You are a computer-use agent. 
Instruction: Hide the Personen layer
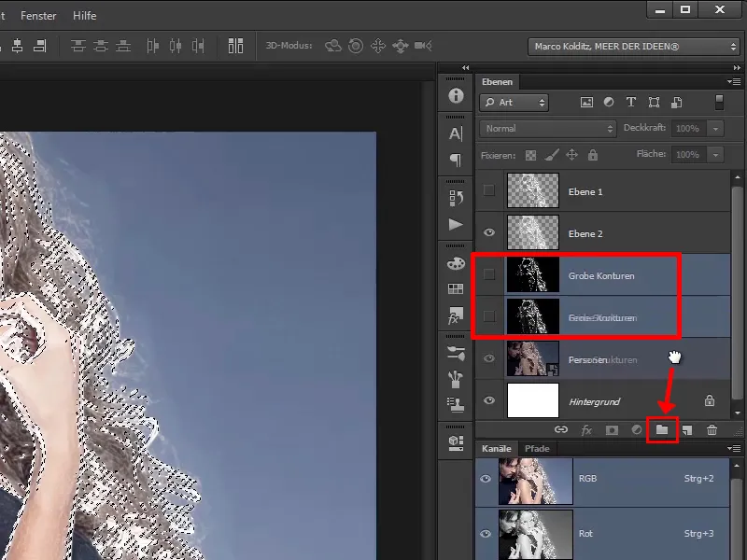point(488,358)
